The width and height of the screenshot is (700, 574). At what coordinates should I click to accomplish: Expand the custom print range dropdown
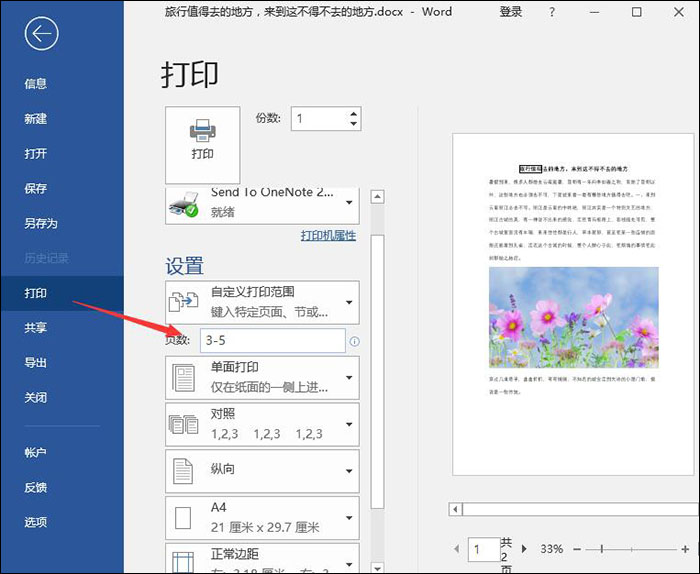coord(262,302)
